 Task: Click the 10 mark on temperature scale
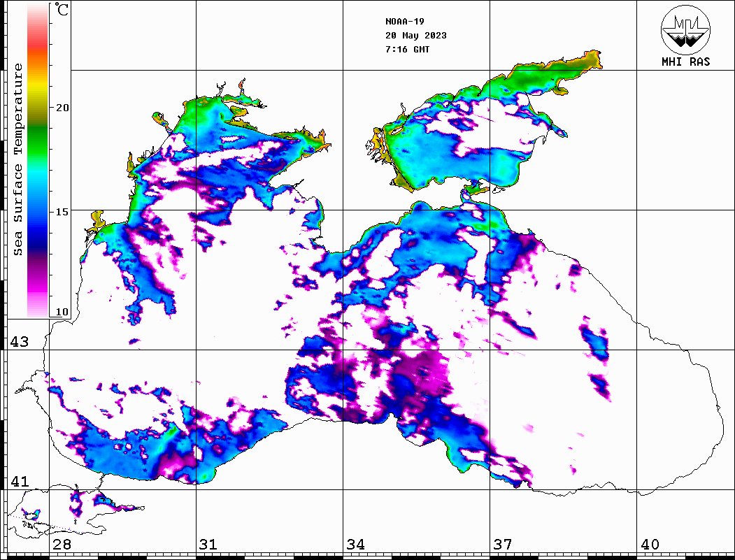(x=62, y=312)
